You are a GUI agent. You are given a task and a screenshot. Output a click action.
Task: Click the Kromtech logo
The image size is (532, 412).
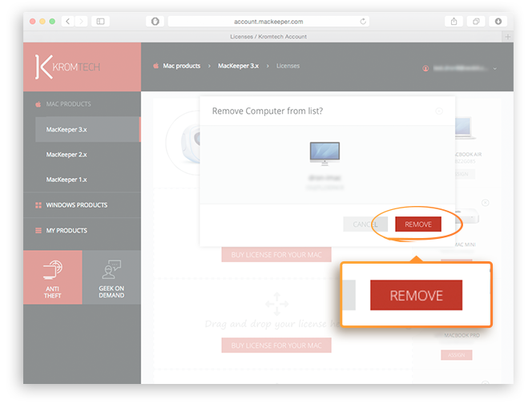click(x=67, y=67)
